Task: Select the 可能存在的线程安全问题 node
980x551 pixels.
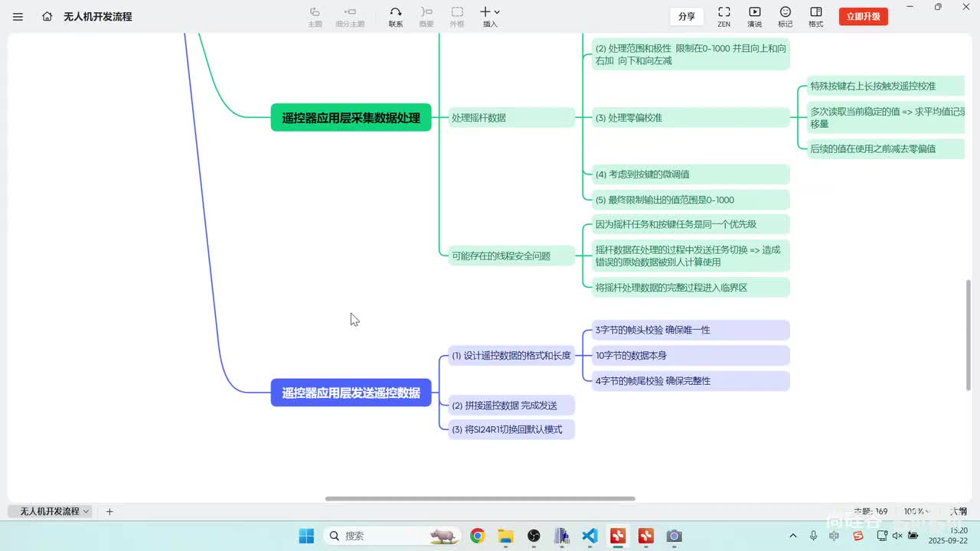Action: (x=511, y=256)
